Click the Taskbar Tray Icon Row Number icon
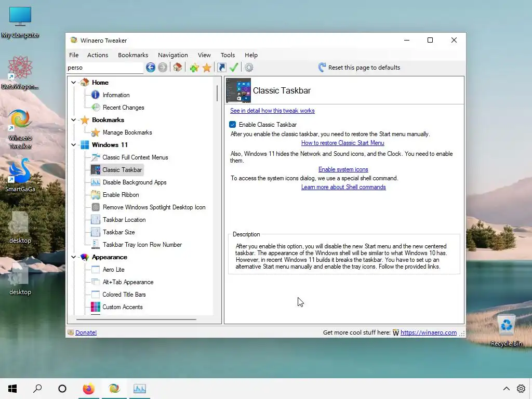The image size is (532, 399). 96,245
